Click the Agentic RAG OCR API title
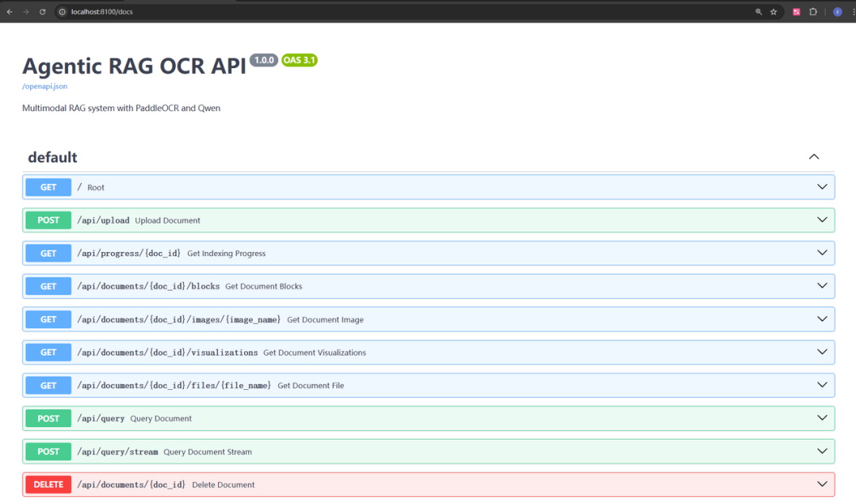Screen dimensions: 856x504 (x=134, y=66)
